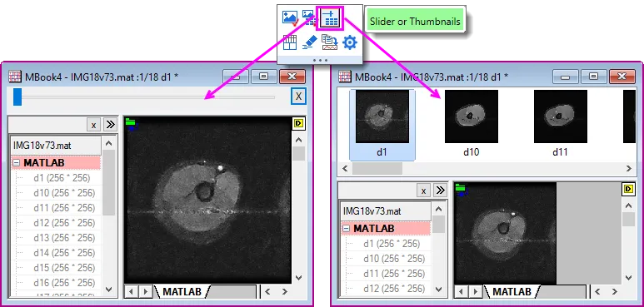Image resolution: width=644 pixels, height=307 pixels.
Task: Click green lock icon atop right window image
Action: (461, 188)
